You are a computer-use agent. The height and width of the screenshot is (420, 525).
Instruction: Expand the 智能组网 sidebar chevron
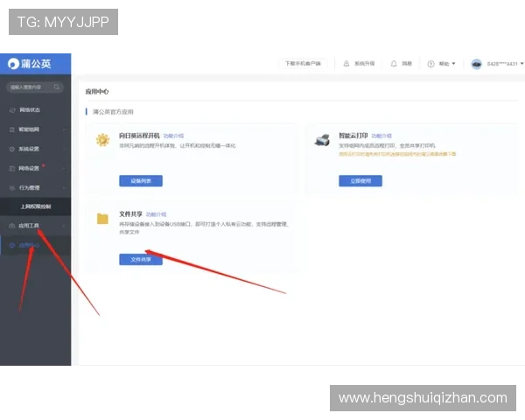(64, 129)
